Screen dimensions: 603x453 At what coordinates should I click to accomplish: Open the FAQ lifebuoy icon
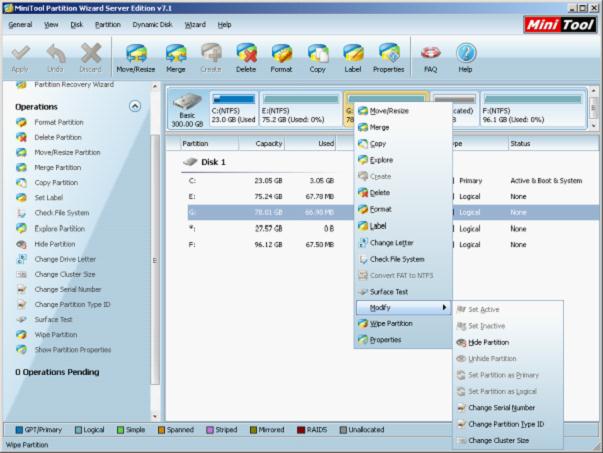pyautogui.click(x=430, y=58)
